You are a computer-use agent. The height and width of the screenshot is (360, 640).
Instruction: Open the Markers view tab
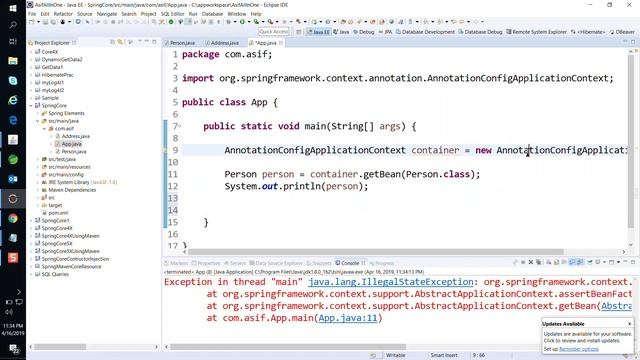coord(176,263)
